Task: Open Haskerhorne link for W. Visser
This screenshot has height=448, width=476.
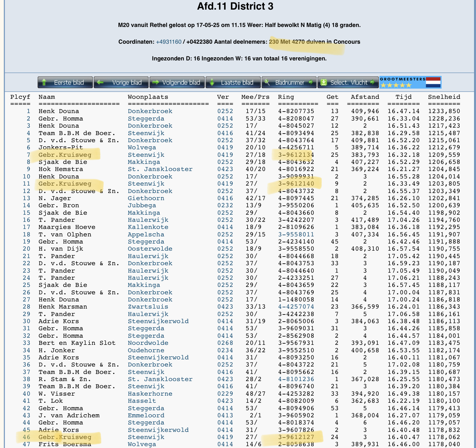Action: (x=150, y=394)
